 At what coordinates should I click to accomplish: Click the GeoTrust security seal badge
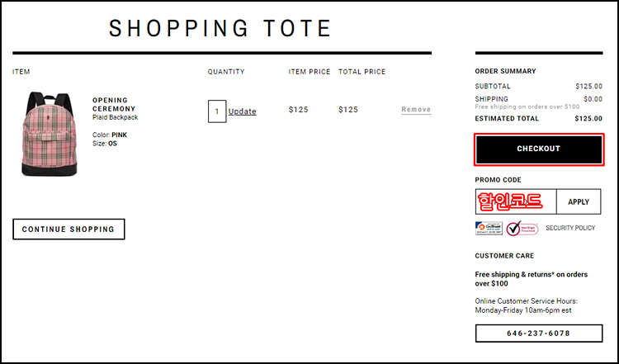pos(489,228)
